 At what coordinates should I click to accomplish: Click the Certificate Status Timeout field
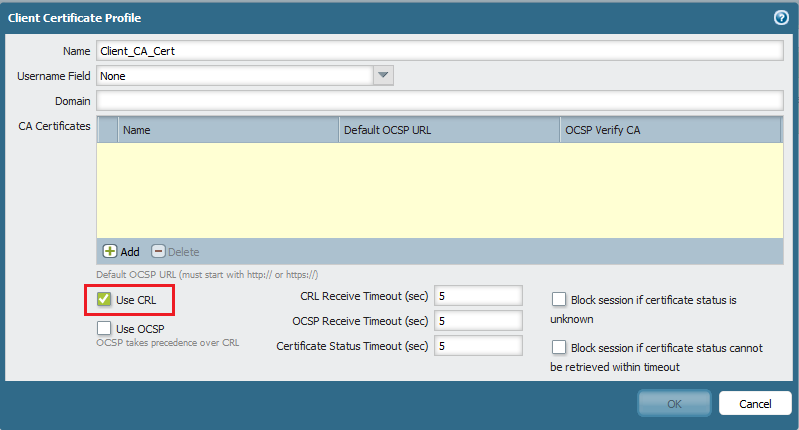(x=478, y=346)
